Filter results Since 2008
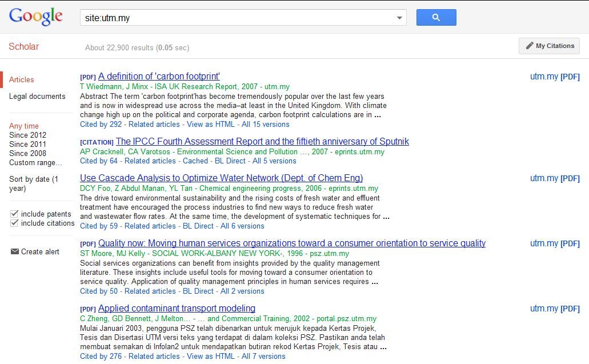The width and height of the screenshot is (589, 364). coord(28,153)
